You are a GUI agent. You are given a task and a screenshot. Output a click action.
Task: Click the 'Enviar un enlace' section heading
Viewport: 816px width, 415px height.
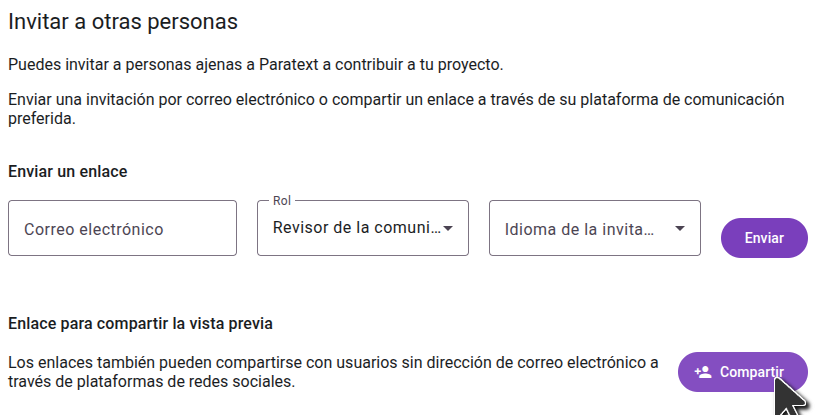tap(68, 171)
